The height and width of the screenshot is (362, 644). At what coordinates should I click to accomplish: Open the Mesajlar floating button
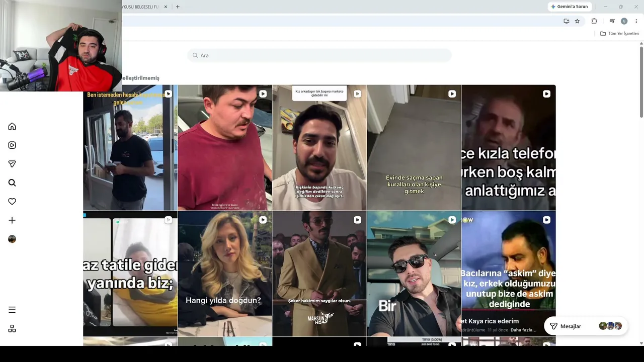[x=586, y=326]
